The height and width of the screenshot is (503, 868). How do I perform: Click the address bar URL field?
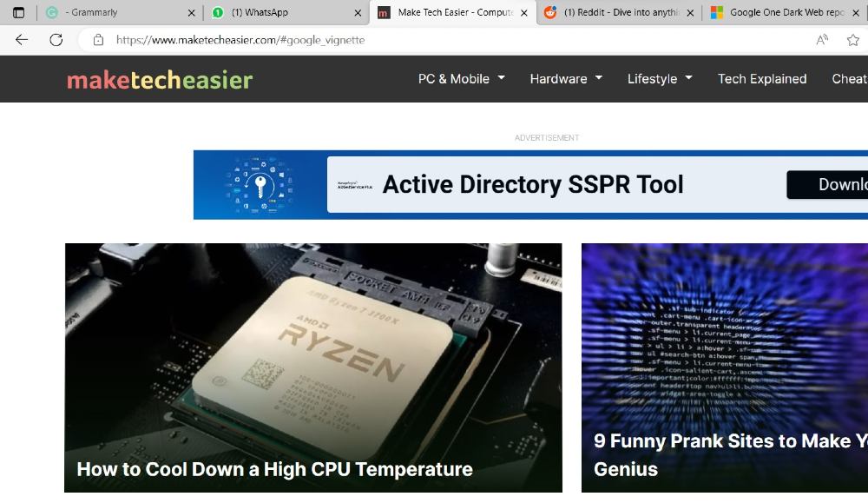click(x=434, y=40)
